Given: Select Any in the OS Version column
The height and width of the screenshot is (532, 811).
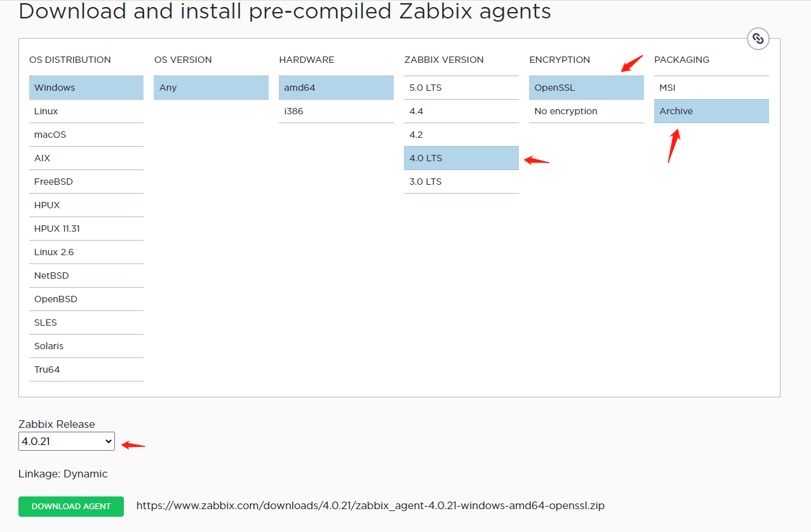Looking at the screenshot, I should point(210,88).
